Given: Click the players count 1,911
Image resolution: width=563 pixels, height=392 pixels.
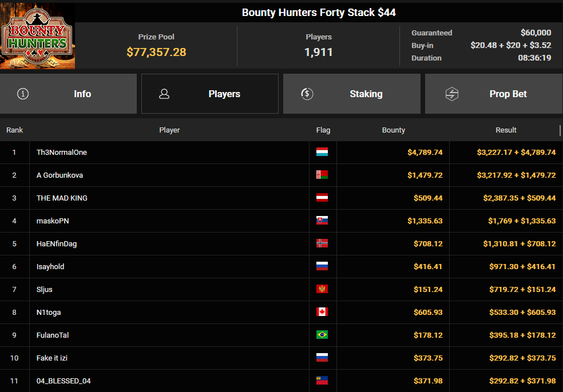Looking at the screenshot, I should [319, 53].
